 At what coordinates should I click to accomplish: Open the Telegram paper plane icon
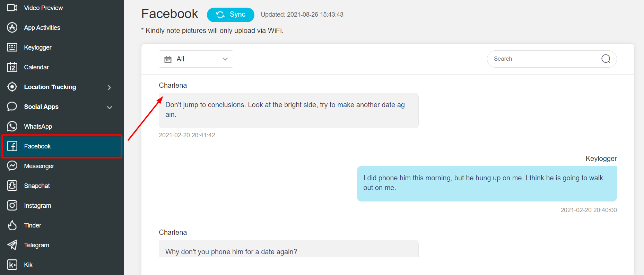12,245
